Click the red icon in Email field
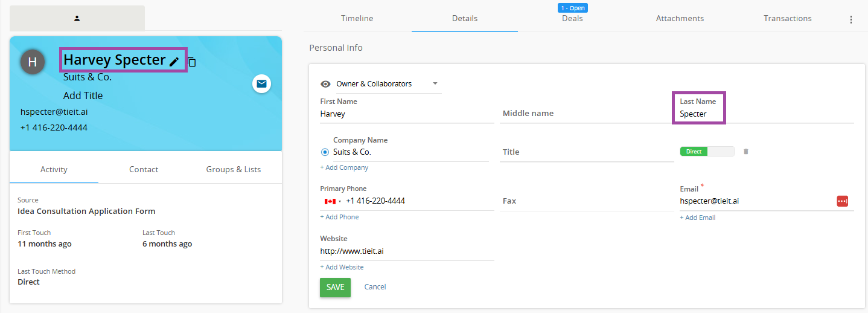 click(843, 201)
